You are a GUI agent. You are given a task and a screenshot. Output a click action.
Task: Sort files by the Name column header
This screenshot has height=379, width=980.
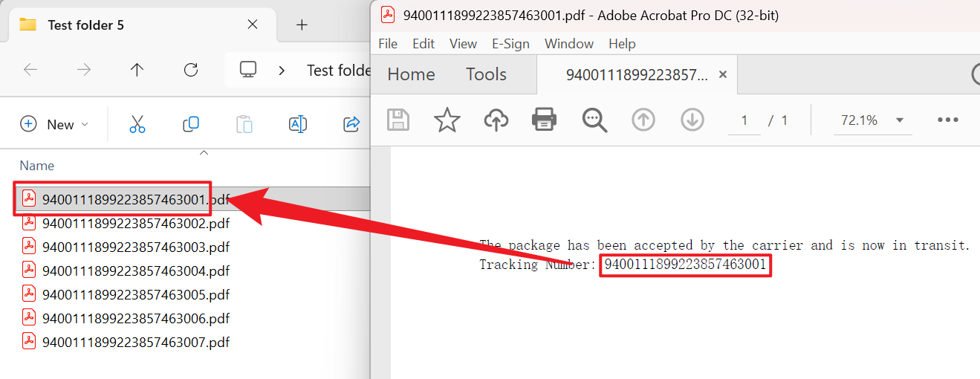point(36,165)
